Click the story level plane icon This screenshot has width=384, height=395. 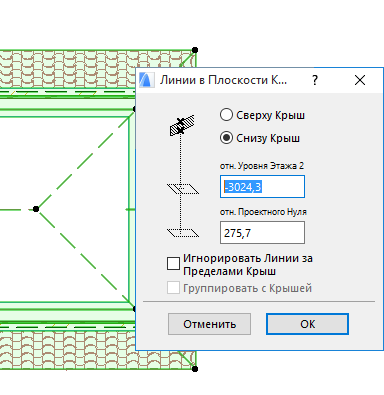(183, 189)
